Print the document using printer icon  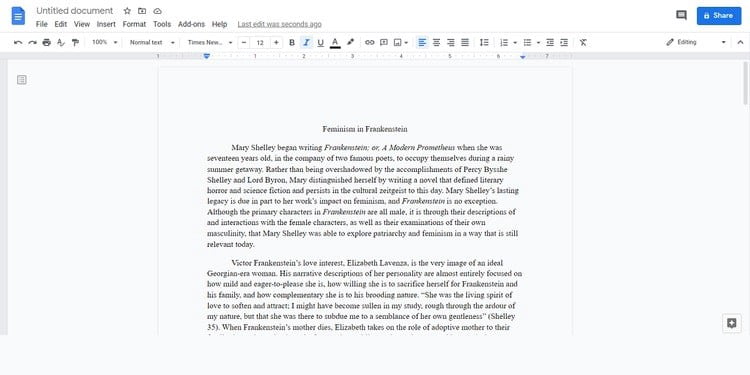(46, 43)
